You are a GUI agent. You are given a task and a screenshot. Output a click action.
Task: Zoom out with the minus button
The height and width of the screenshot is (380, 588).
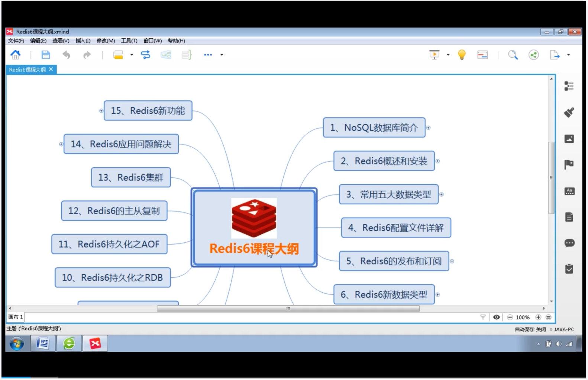point(510,317)
